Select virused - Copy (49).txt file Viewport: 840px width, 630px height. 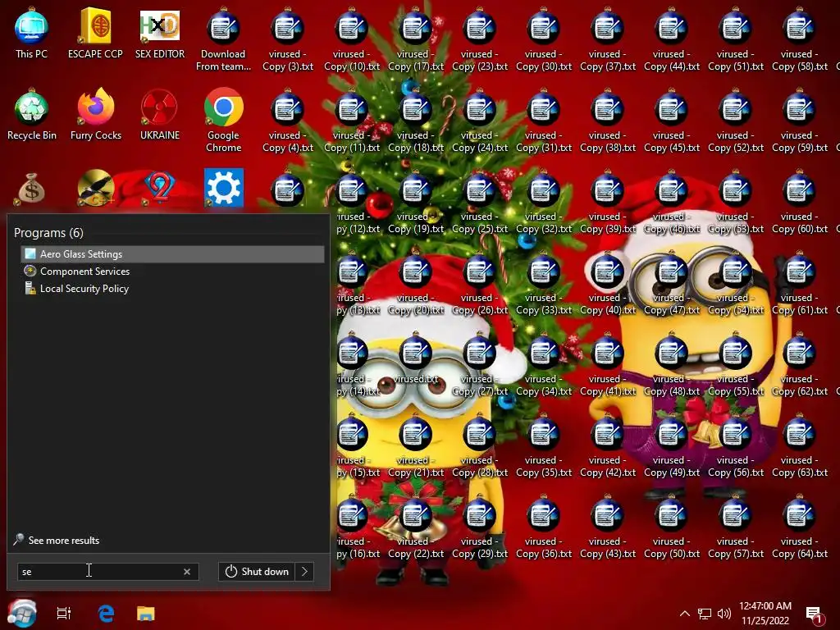[x=672, y=445]
